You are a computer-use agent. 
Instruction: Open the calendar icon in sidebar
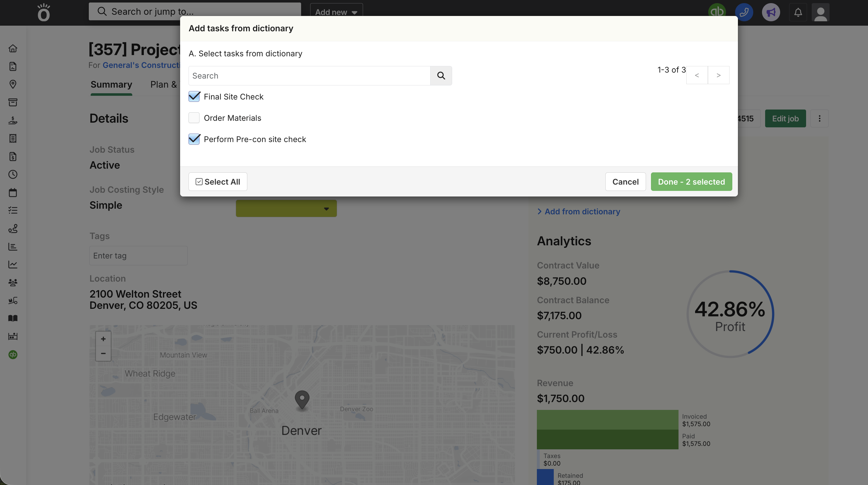pyautogui.click(x=13, y=192)
